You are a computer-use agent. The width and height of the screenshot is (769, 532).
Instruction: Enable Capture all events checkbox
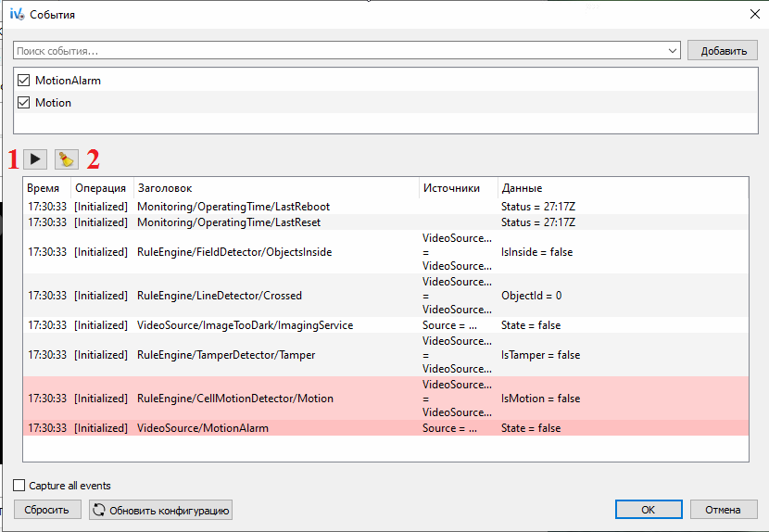point(19,486)
